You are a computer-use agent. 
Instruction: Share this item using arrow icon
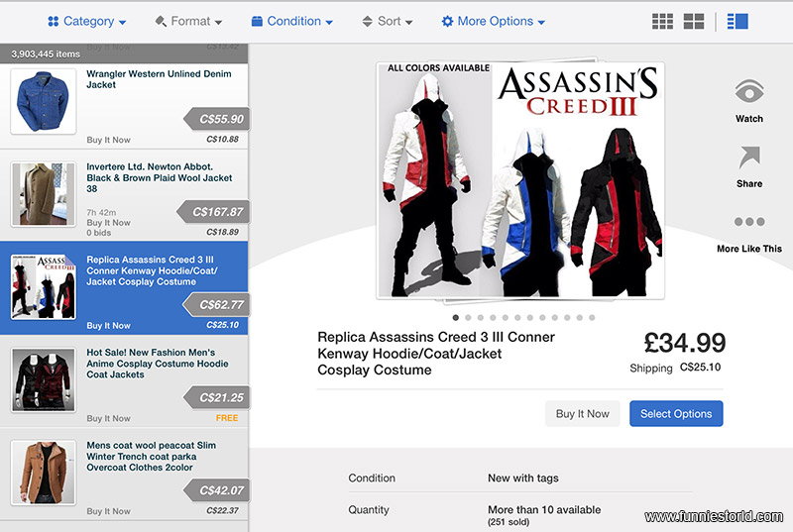point(749,158)
